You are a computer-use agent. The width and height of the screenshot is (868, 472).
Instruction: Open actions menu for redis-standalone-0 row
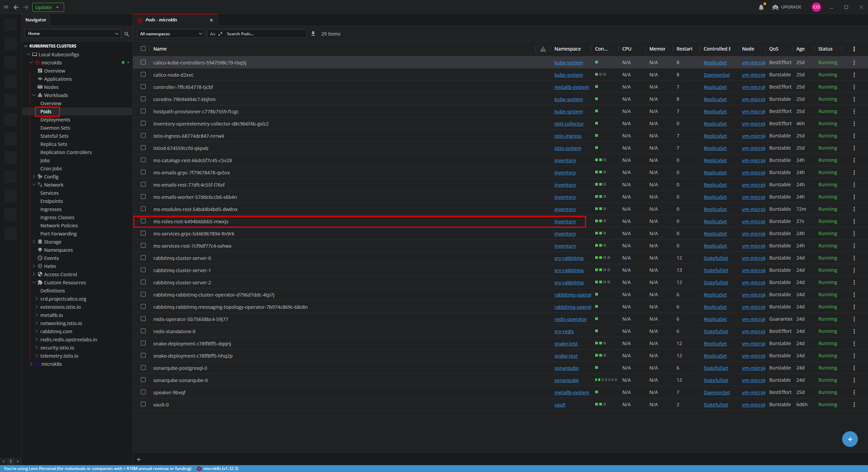coord(854,331)
